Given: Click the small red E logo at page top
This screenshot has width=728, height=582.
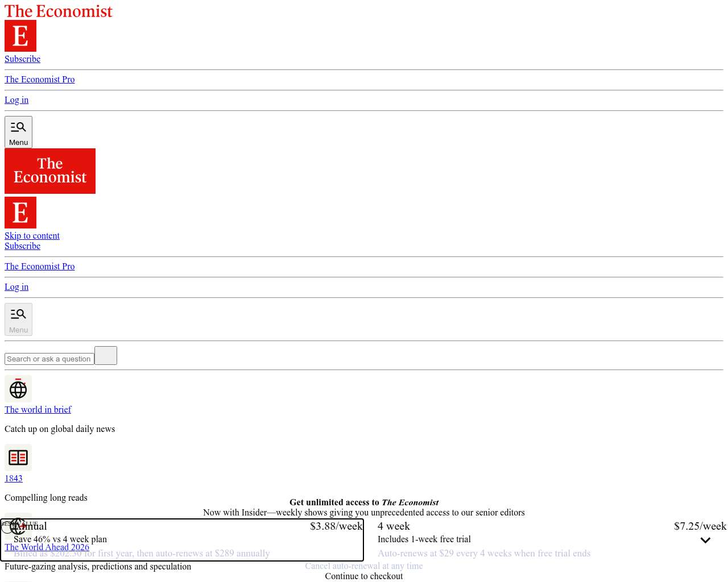Looking at the screenshot, I should click(x=20, y=36).
